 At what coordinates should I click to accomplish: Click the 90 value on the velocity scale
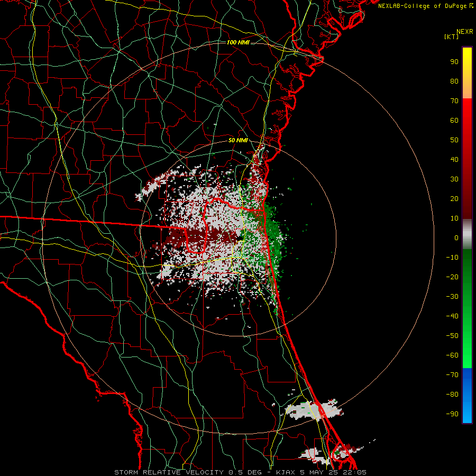454,62
